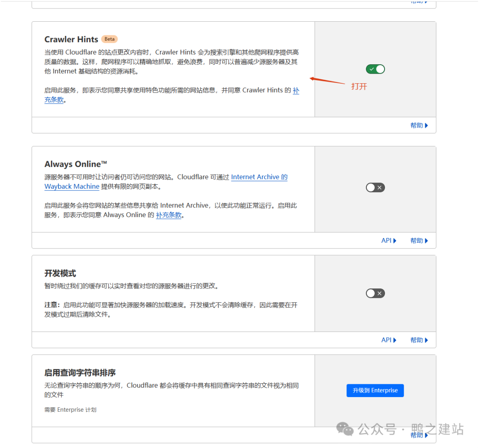Click the X mark on the 开发模式 switch

[x=379, y=293]
